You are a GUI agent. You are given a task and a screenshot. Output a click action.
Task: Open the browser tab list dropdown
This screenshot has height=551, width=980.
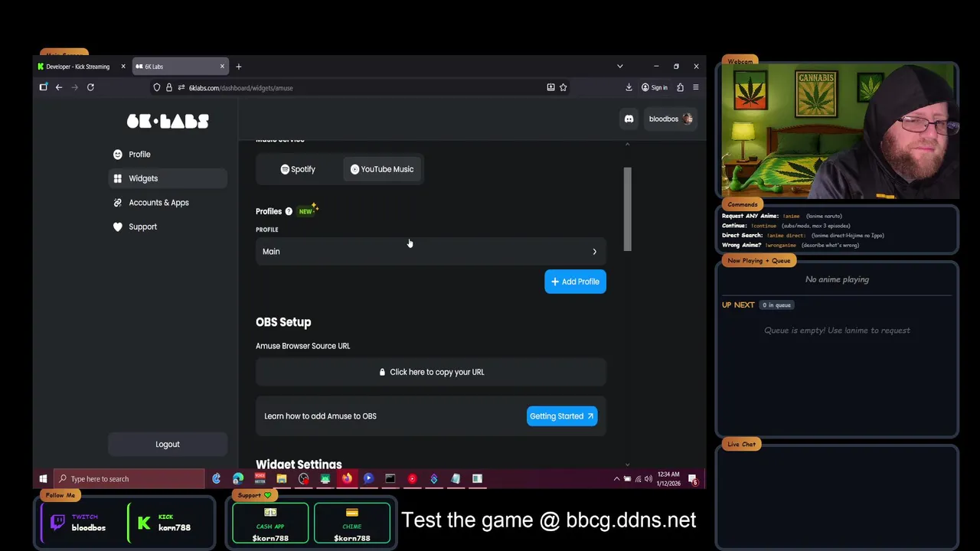point(619,67)
